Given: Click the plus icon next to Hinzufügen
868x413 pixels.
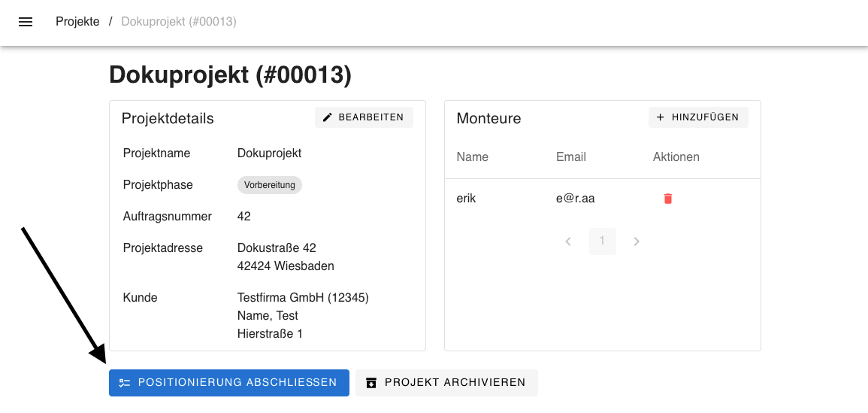Looking at the screenshot, I should (x=661, y=117).
